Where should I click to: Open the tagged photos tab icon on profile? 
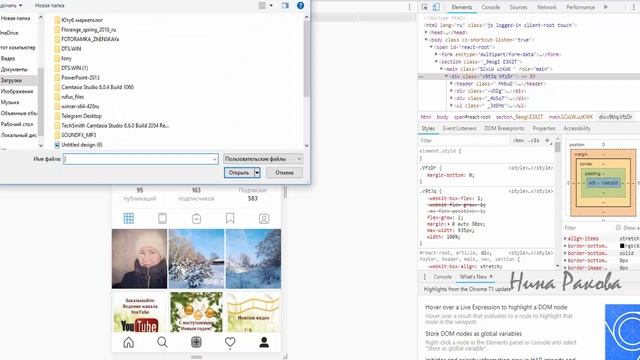click(x=264, y=218)
